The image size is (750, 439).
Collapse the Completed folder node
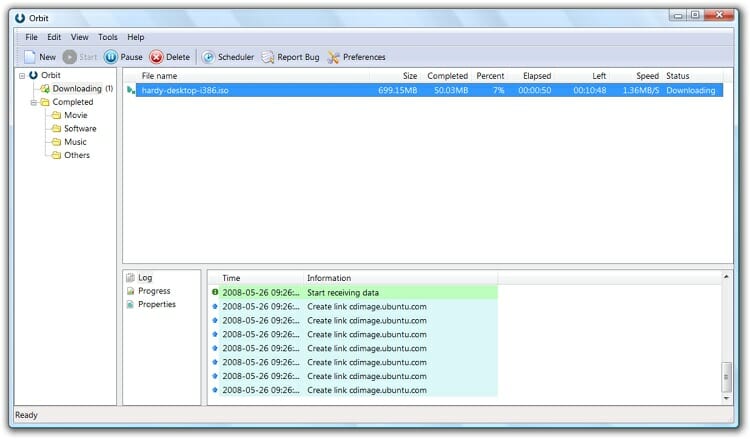point(33,102)
